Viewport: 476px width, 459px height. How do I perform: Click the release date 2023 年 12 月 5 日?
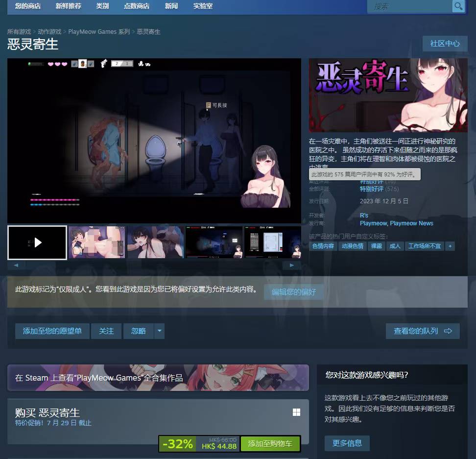[x=384, y=201]
